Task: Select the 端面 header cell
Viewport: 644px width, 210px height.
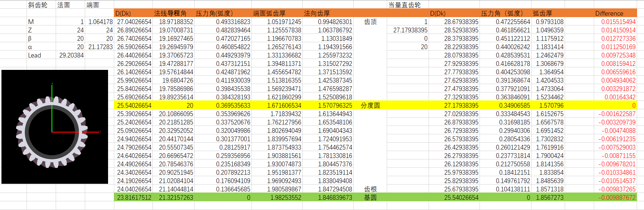Action: click(x=93, y=5)
